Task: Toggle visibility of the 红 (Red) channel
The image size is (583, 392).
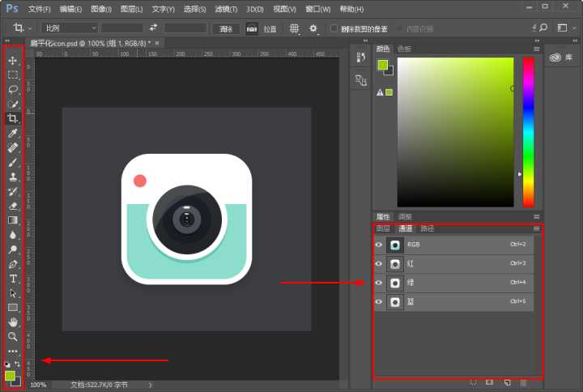Action: [x=379, y=264]
